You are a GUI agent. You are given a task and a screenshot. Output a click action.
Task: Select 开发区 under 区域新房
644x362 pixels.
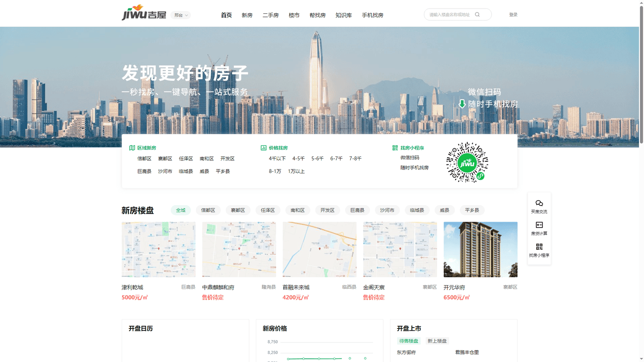227,159
